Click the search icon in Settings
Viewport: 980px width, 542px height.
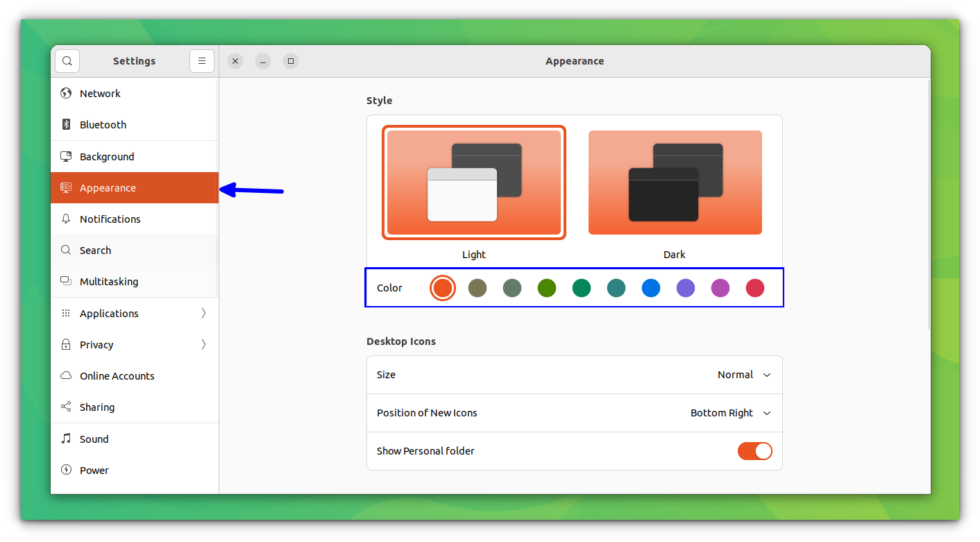[x=67, y=60]
